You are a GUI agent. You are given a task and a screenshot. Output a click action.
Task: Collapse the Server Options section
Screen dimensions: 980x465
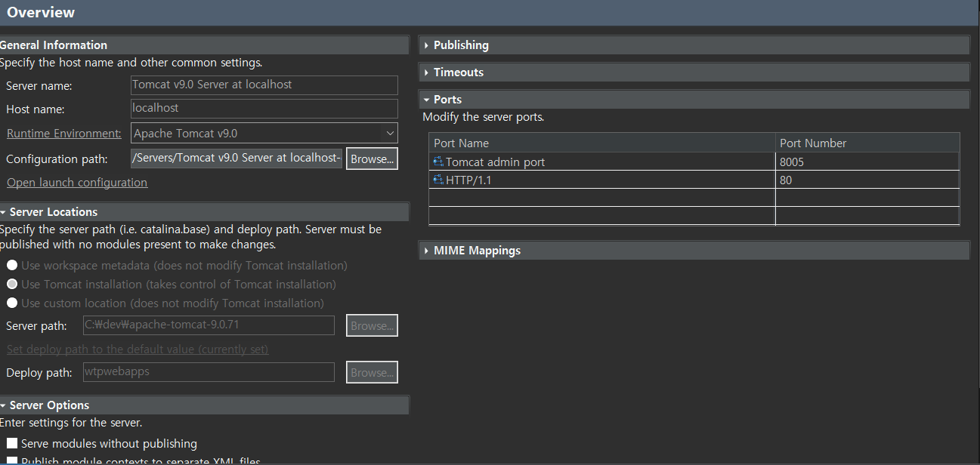[x=4, y=405]
